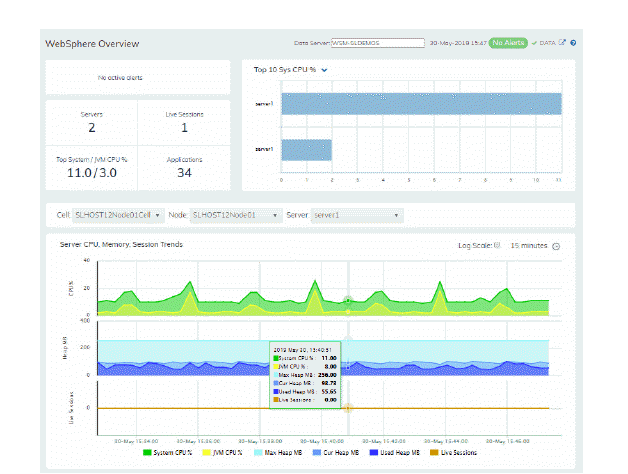Toggle JVM CPU % legend swatch

[x=206, y=452]
